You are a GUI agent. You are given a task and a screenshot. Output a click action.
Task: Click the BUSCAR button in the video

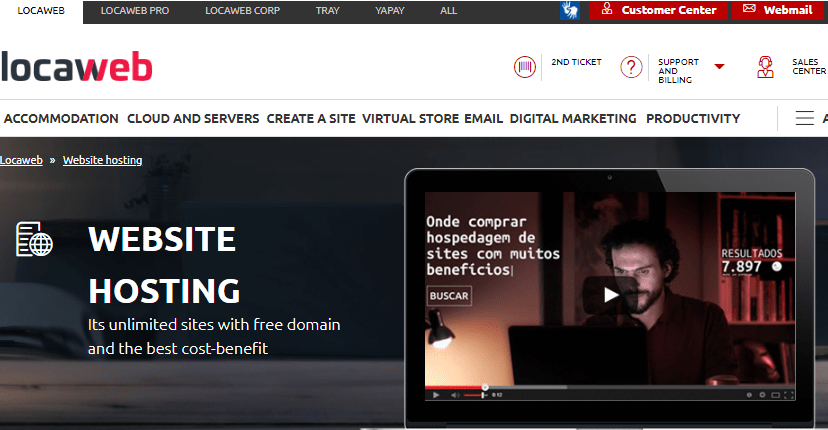tap(449, 296)
